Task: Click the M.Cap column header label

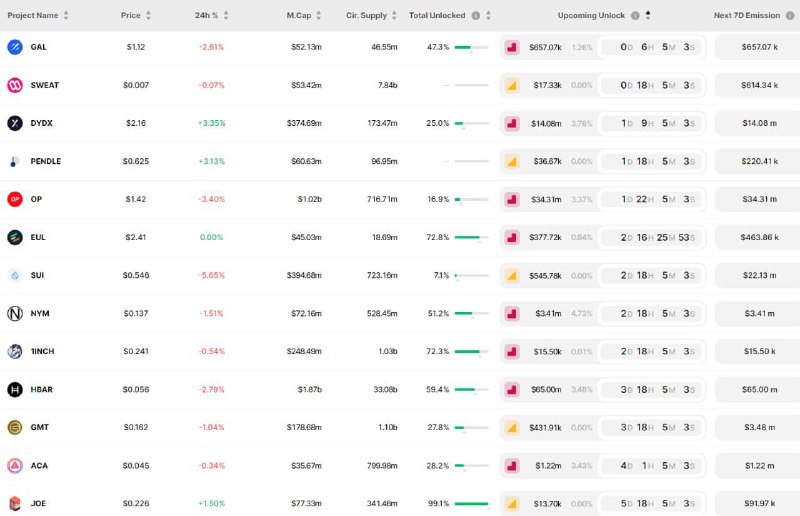Action: tap(298, 15)
